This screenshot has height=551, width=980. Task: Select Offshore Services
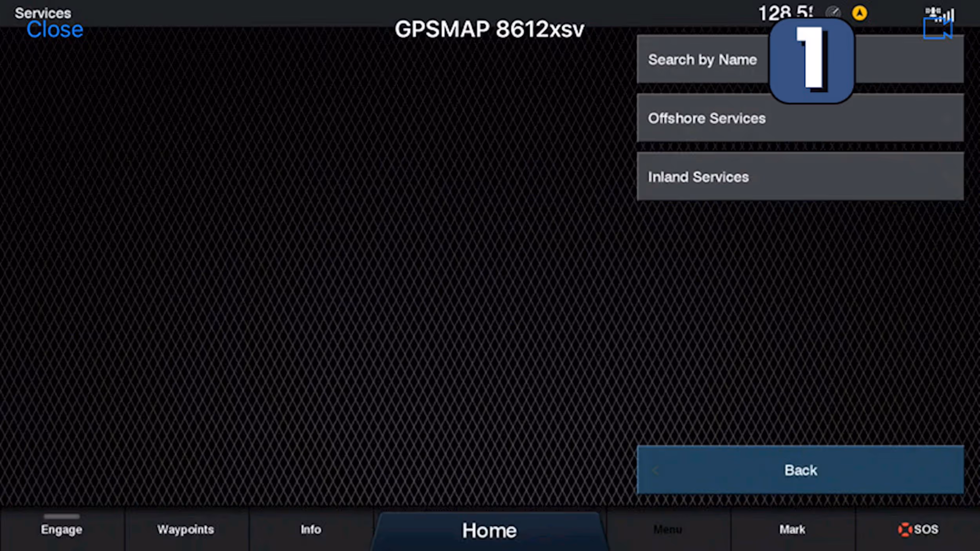coord(800,118)
